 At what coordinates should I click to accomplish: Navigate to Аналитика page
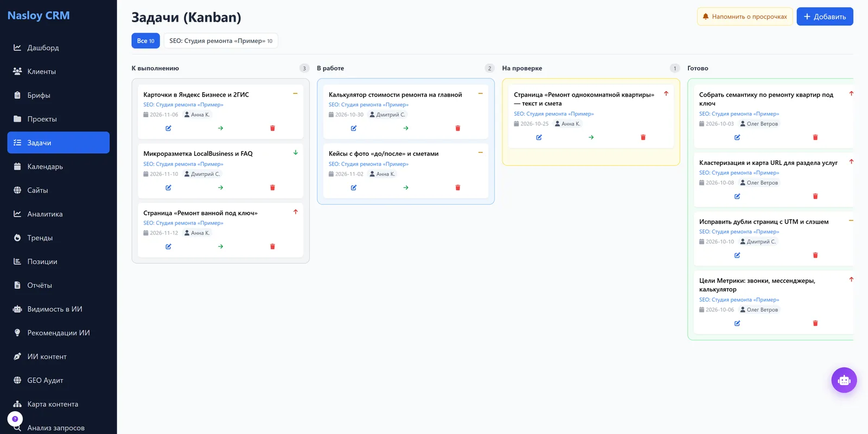click(x=59, y=214)
